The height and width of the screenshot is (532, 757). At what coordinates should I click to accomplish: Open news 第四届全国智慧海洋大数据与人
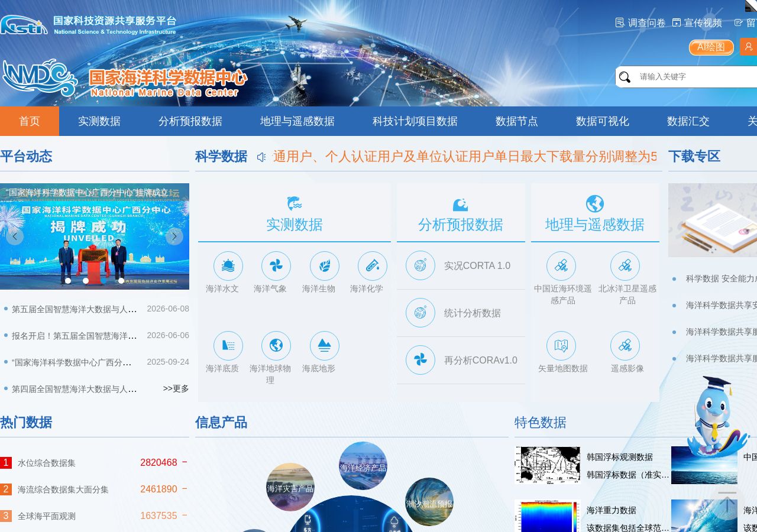[75, 388]
